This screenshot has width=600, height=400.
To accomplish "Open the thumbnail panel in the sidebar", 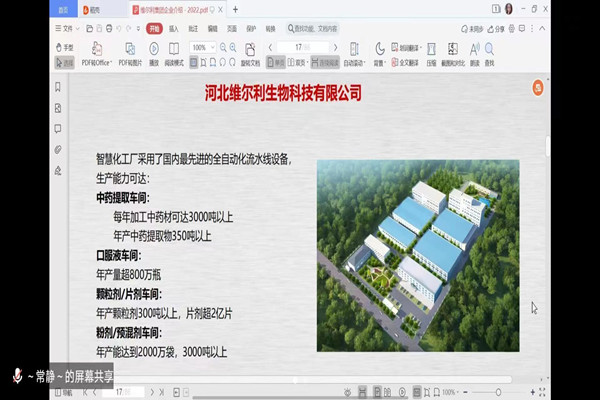I will [x=58, y=108].
